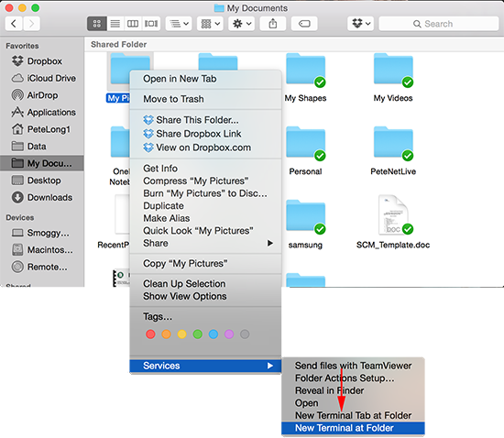Switch Finder to Cover Flow view
Image resolution: width=504 pixels, height=438 pixels.
click(x=151, y=24)
